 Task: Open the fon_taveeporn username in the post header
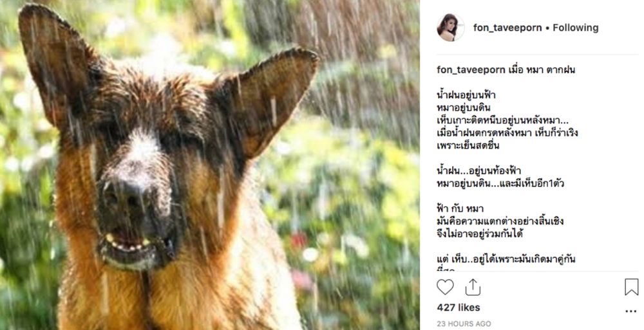point(507,28)
